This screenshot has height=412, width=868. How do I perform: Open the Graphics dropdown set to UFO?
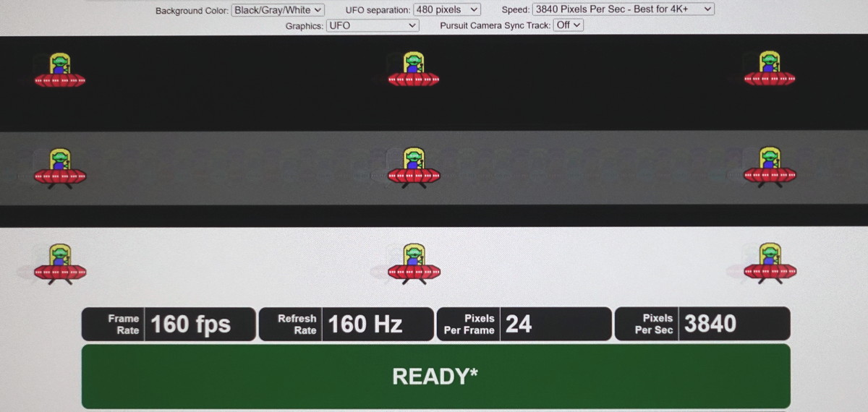372,25
